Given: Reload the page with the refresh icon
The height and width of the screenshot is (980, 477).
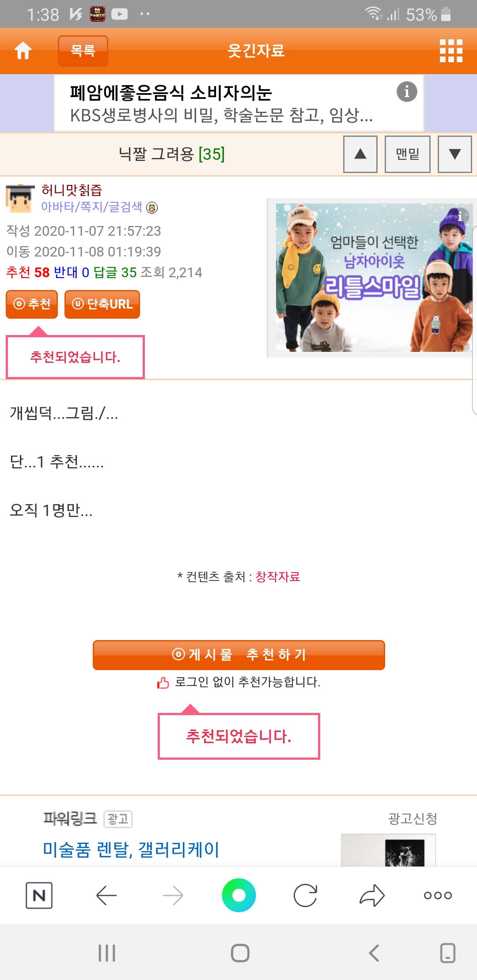Looking at the screenshot, I should [x=305, y=895].
